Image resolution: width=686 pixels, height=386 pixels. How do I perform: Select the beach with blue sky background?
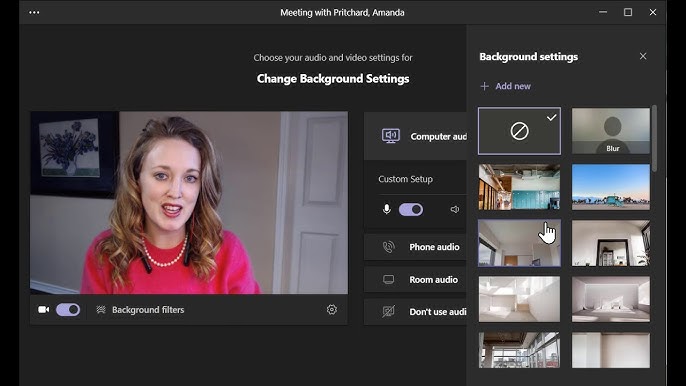pyautogui.click(x=611, y=187)
